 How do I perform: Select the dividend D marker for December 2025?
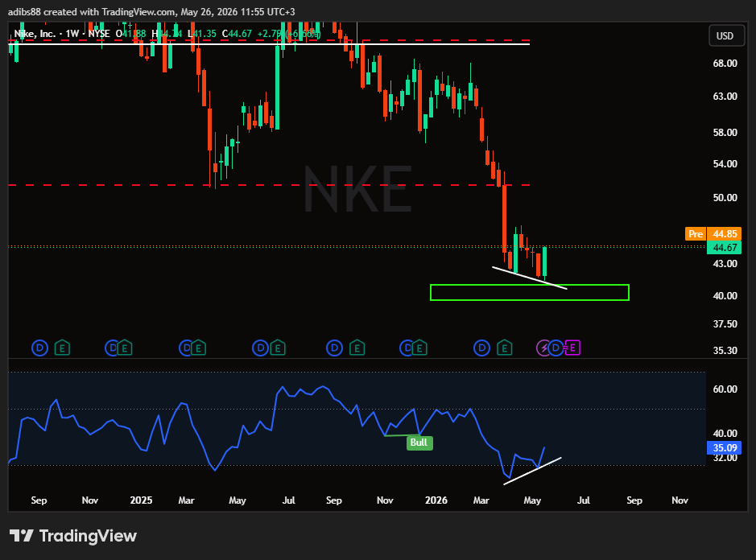pyautogui.click(x=407, y=348)
